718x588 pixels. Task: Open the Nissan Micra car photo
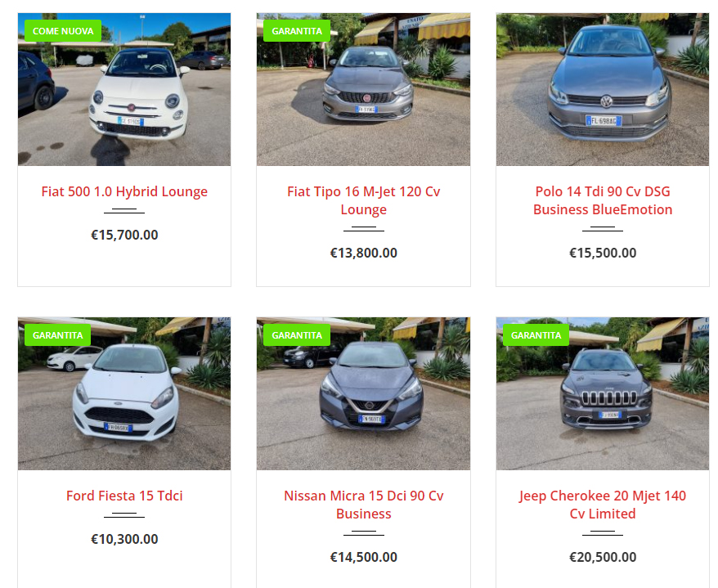coord(363,393)
